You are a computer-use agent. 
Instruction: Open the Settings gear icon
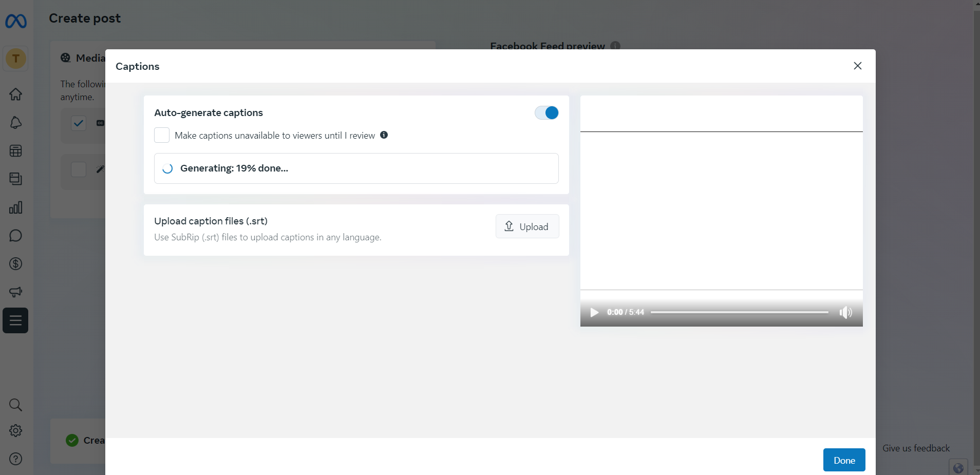pyautogui.click(x=16, y=431)
